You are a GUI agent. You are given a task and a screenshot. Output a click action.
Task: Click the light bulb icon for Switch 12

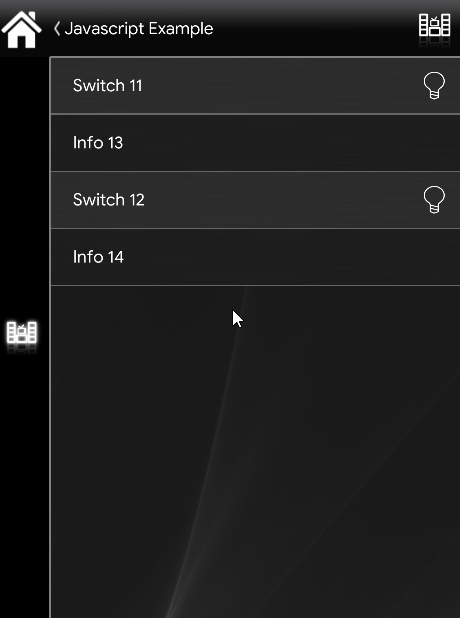pos(434,200)
